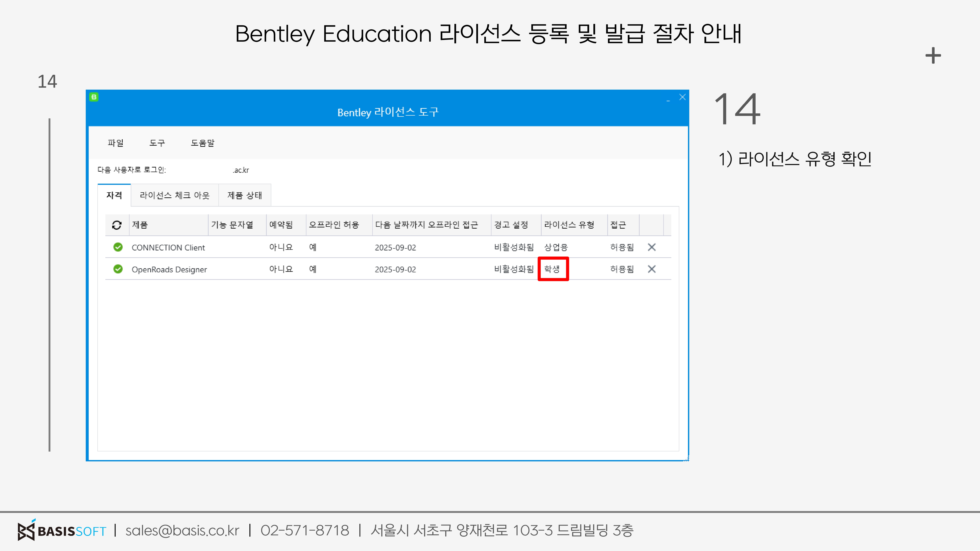Click 예 offline value for CONNECTION Client

313,247
